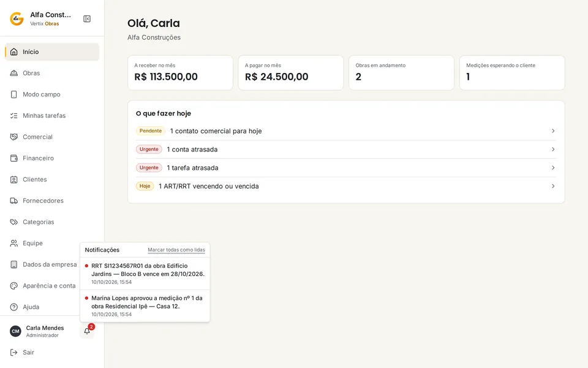This screenshot has height=368, width=588.
Task: Go to Fornecedores
Action: pos(52,201)
